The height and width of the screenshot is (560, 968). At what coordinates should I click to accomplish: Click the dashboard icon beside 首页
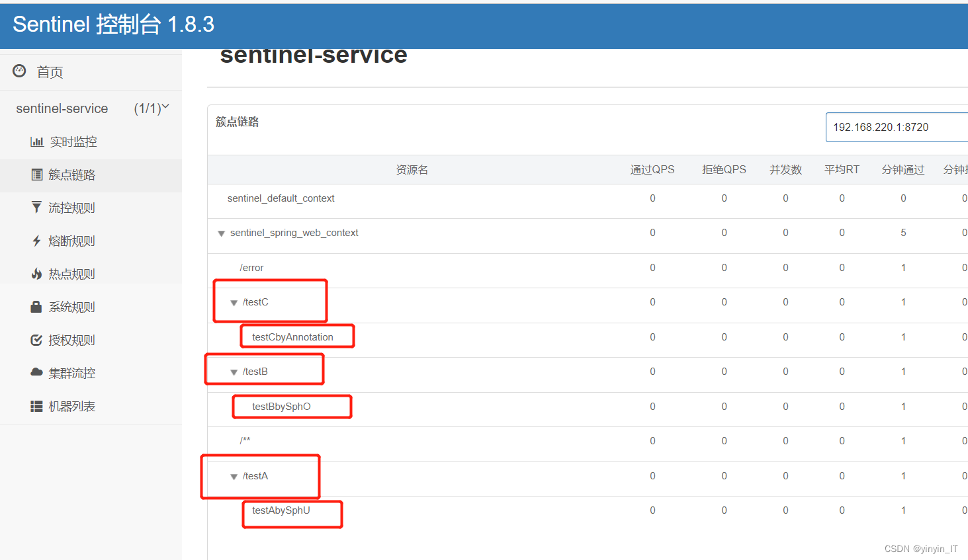coord(19,71)
